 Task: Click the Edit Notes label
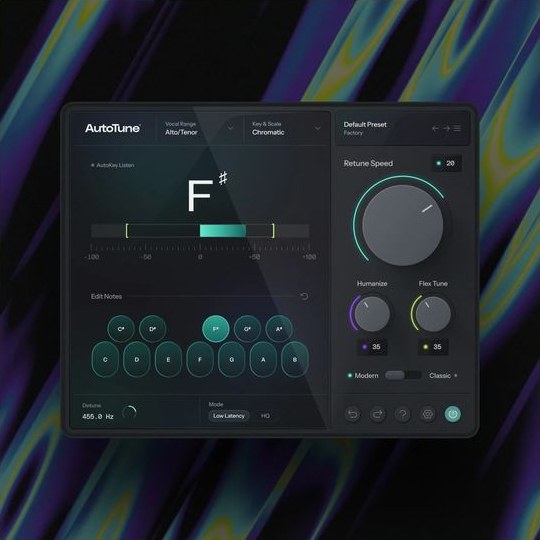coord(106,297)
